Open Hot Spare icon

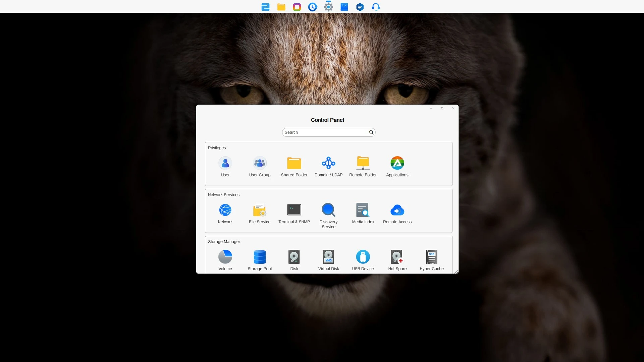point(397,257)
